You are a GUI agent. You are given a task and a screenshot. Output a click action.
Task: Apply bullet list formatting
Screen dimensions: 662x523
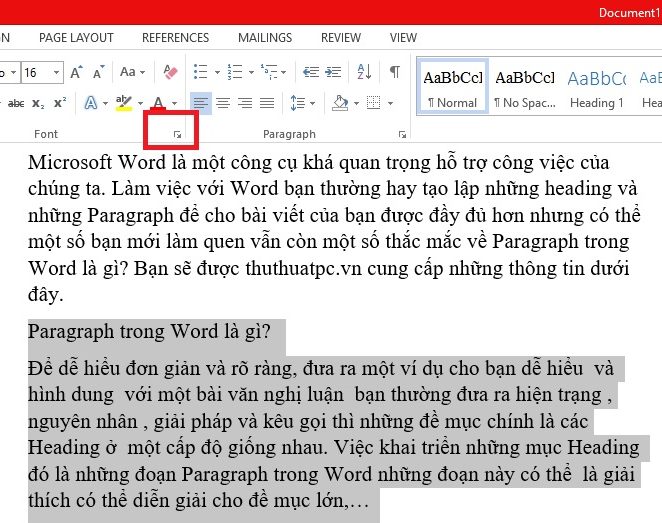(x=201, y=72)
